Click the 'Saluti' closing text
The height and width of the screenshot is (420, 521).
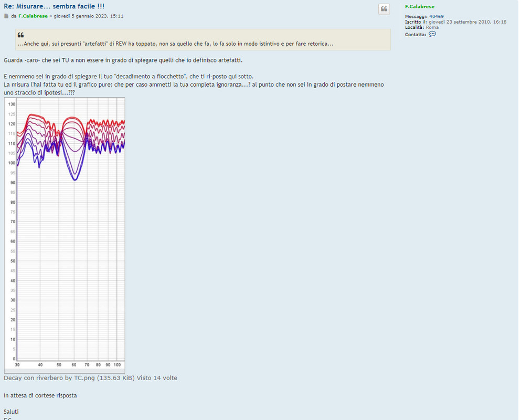[x=12, y=412]
